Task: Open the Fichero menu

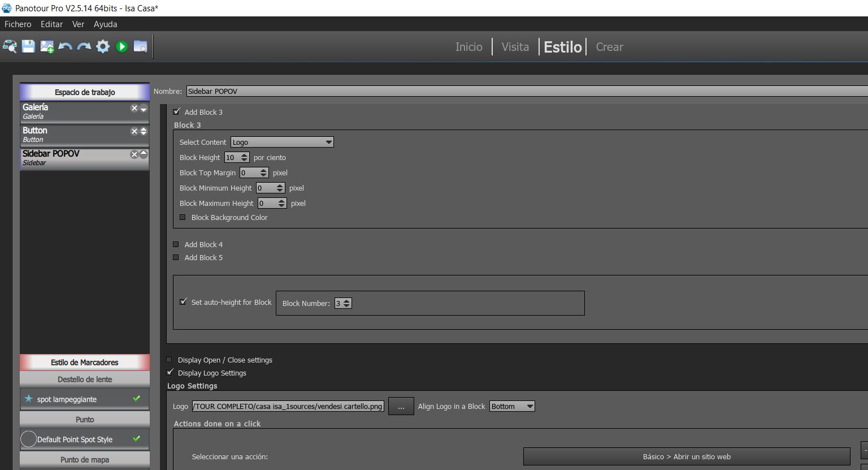Action: [x=18, y=24]
